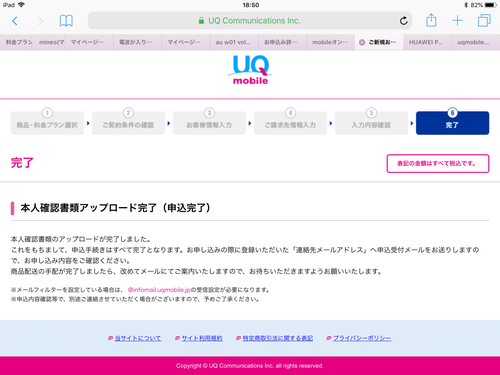Tap the 18:50 clock in status bar
Screen dimensions: 500x375
click(x=251, y=5)
